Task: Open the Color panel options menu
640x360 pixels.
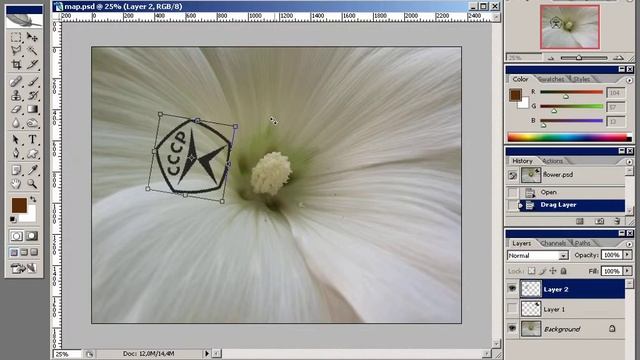Action: coord(629,80)
